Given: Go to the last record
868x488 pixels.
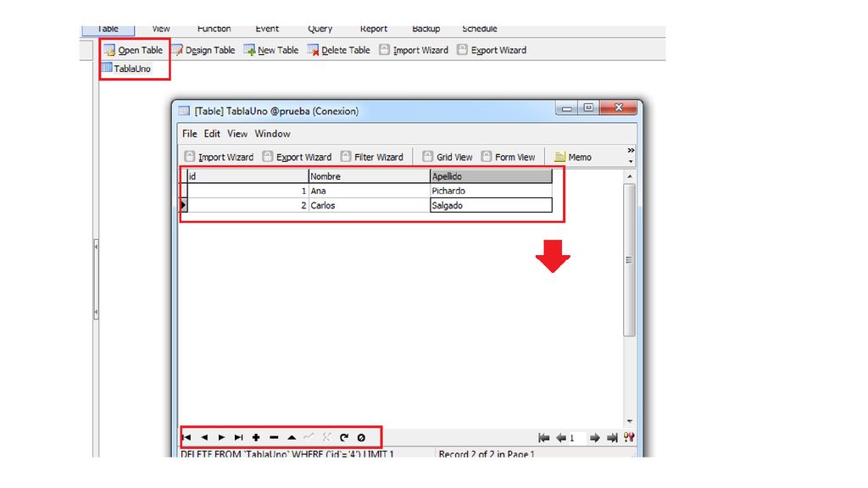Looking at the screenshot, I should pyautogui.click(x=238, y=438).
